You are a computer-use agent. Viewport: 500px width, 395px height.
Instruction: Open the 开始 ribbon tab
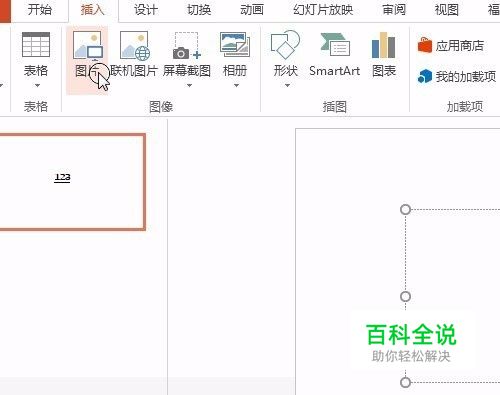(40, 10)
